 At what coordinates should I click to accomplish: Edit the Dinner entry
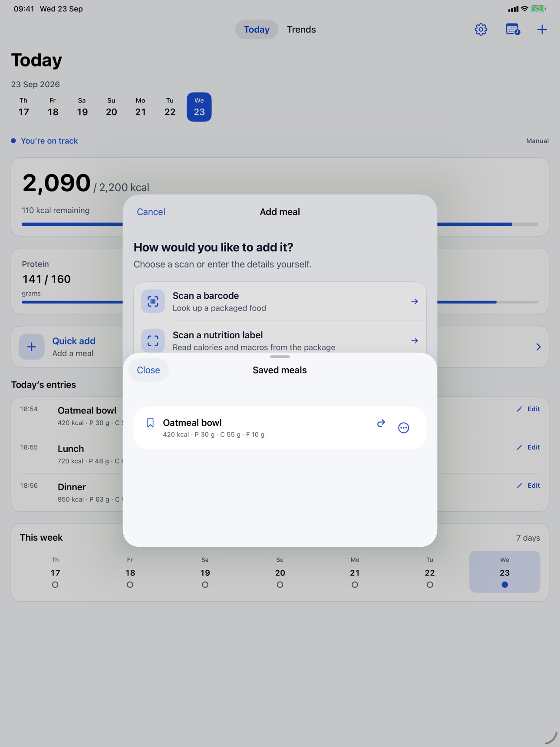(x=528, y=486)
